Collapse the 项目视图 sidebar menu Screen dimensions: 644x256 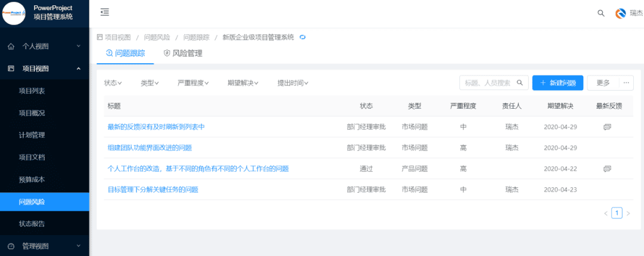click(44, 69)
